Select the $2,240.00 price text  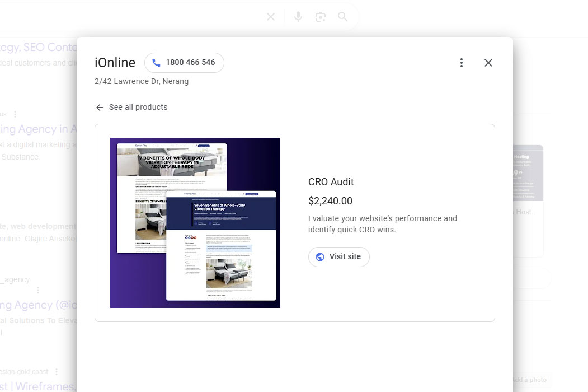click(x=330, y=201)
